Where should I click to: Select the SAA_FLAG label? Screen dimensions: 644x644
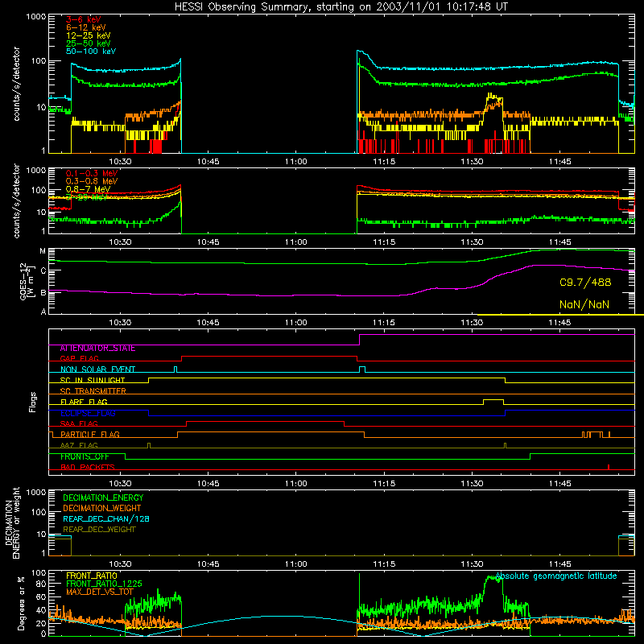79,423
